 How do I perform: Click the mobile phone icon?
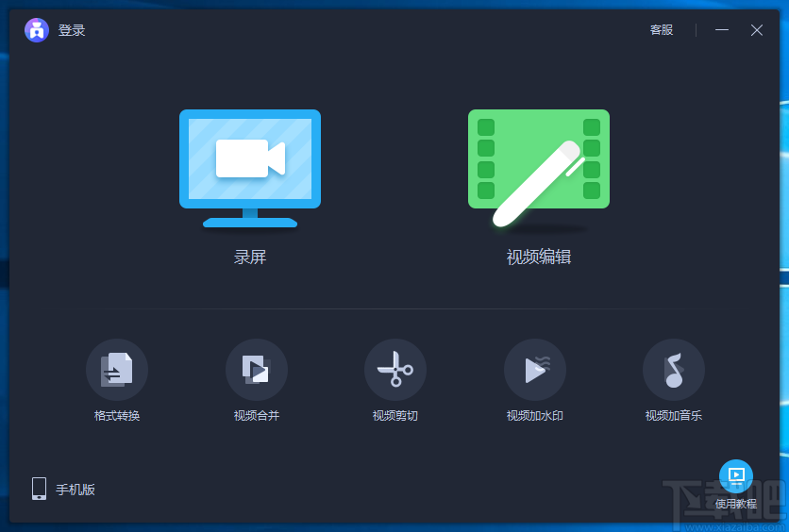[x=40, y=489]
